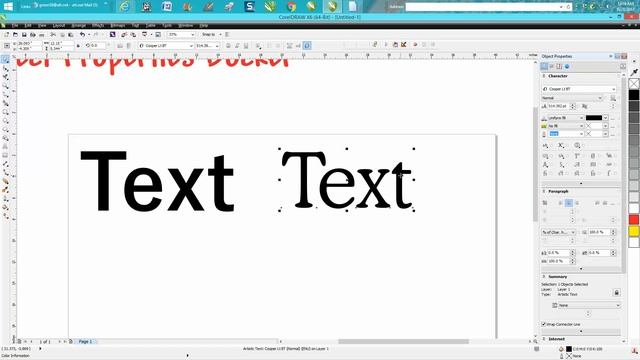The width and height of the screenshot is (640, 360).
Task: Select the Crop tool in toolbox
Action: (5, 77)
